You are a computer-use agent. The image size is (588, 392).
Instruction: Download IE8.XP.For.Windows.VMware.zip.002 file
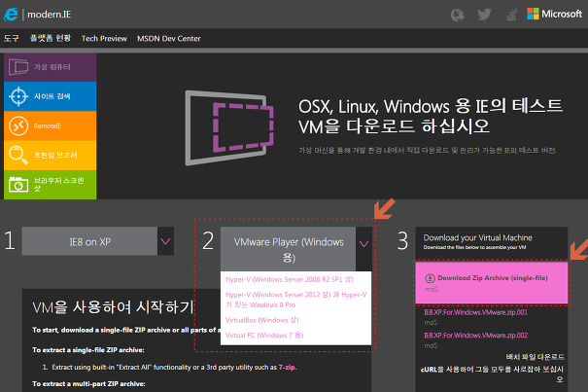[x=476, y=336]
